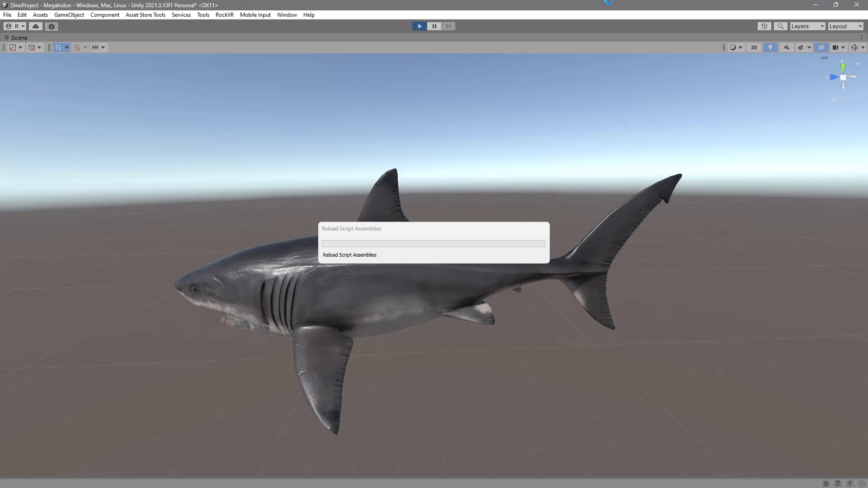Click the center cube of orientation gizmo
Image resolution: width=868 pixels, height=488 pixels.
click(x=843, y=77)
